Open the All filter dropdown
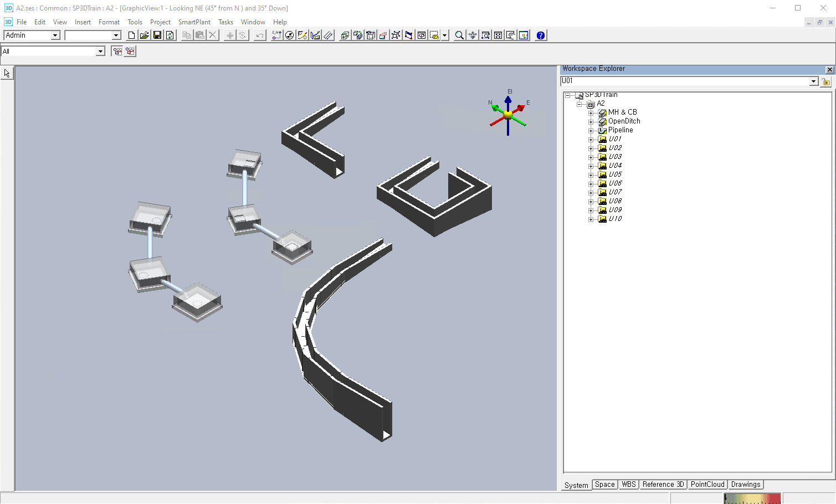Viewport: 836px width, 504px height. point(100,50)
